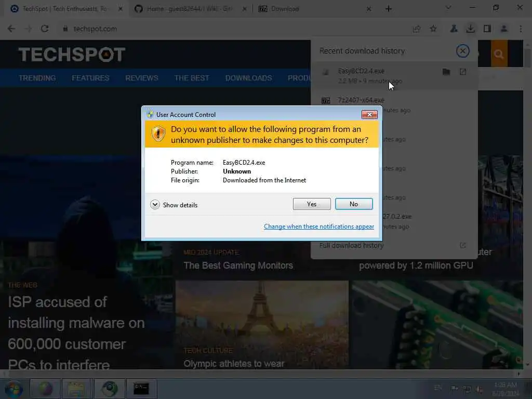Open The Best Gaming Monitors article
The image size is (532, 399).
[x=238, y=265]
